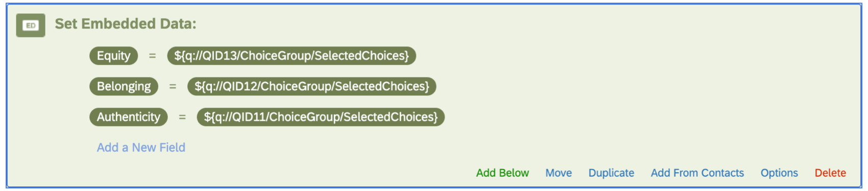Select Add From Contacts
This screenshot has height=191, width=868.
coord(697,173)
